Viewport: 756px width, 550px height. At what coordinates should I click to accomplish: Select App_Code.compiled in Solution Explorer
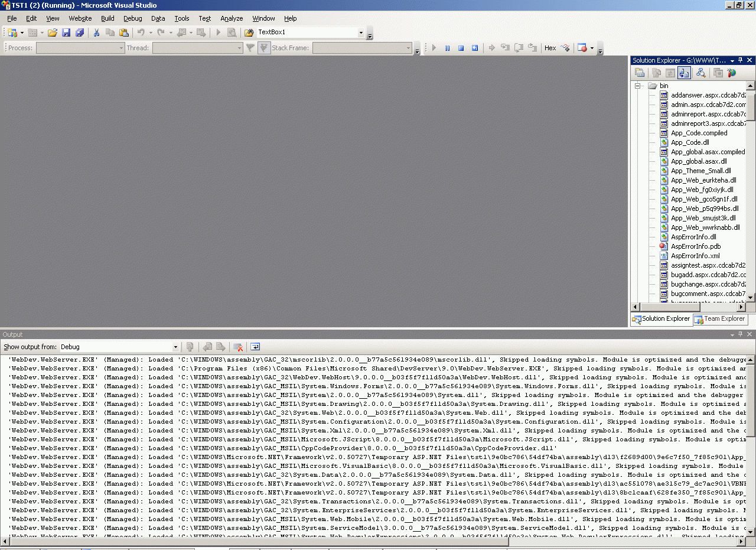(x=699, y=133)
